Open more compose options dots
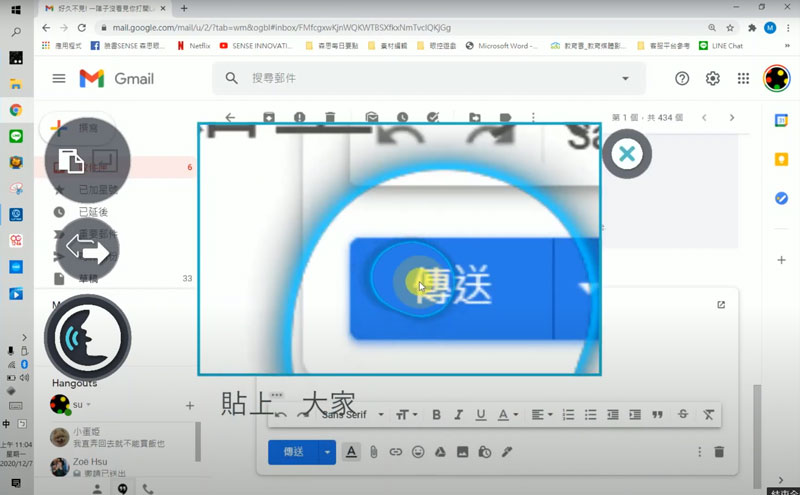The image size is (800, 495). point(699,452)
